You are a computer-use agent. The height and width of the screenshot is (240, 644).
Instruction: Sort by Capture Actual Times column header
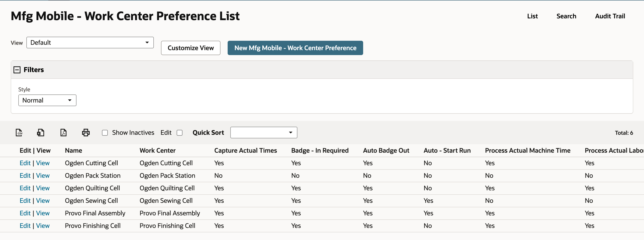point(246,150)
